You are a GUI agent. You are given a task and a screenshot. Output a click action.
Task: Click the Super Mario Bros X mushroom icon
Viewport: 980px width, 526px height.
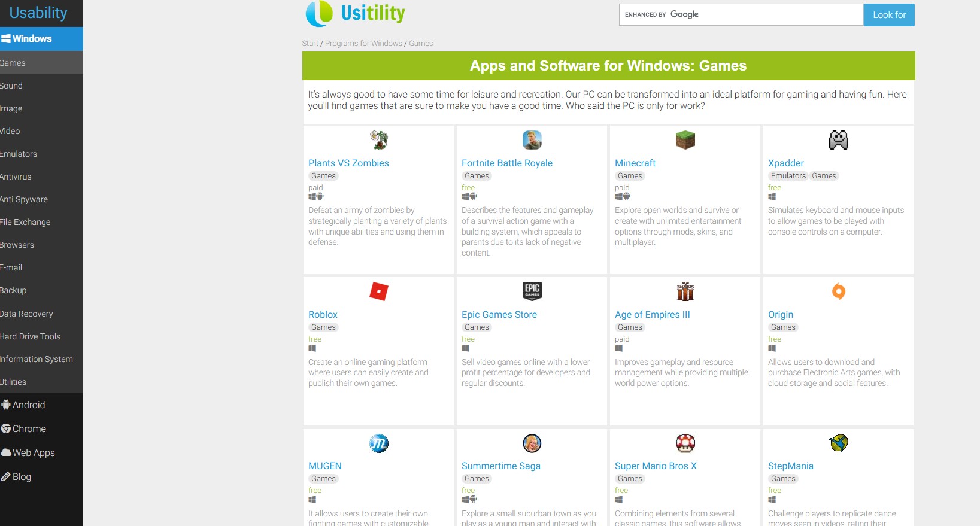tap(685, 443)
